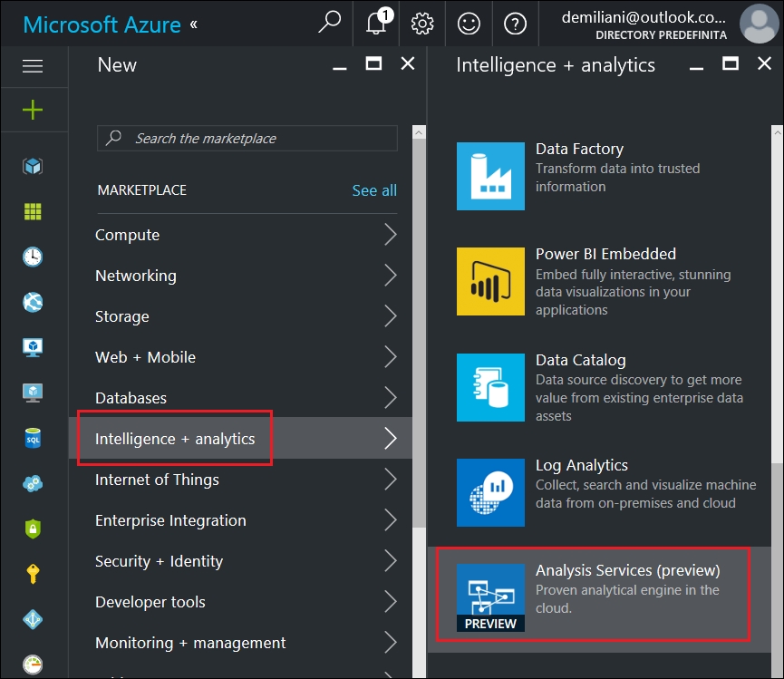Open the resource groups cube sidebar icon
784x679 pixels.
point(33,166)
